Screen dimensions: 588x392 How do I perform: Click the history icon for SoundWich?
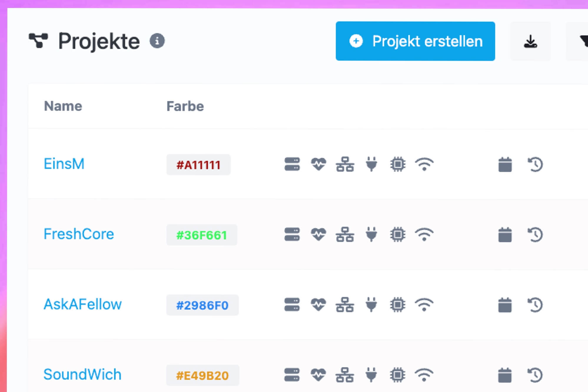pos(535,375)
